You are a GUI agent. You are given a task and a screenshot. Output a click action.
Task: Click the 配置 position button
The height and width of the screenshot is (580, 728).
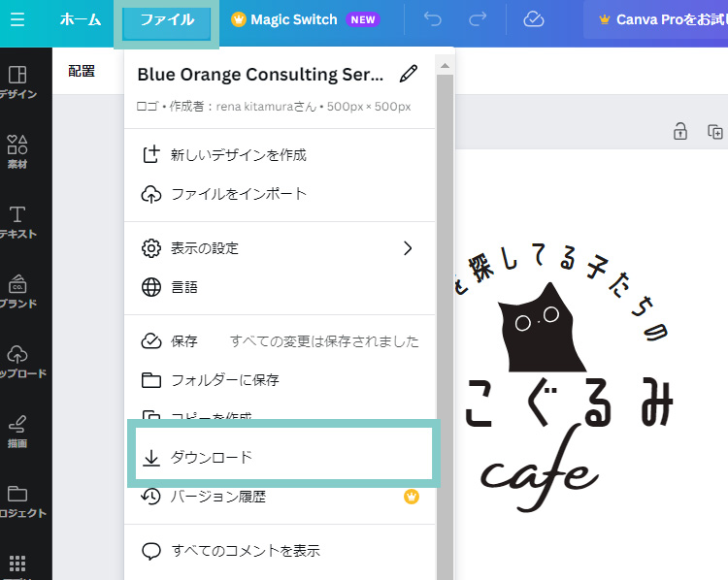click(82, 71)
